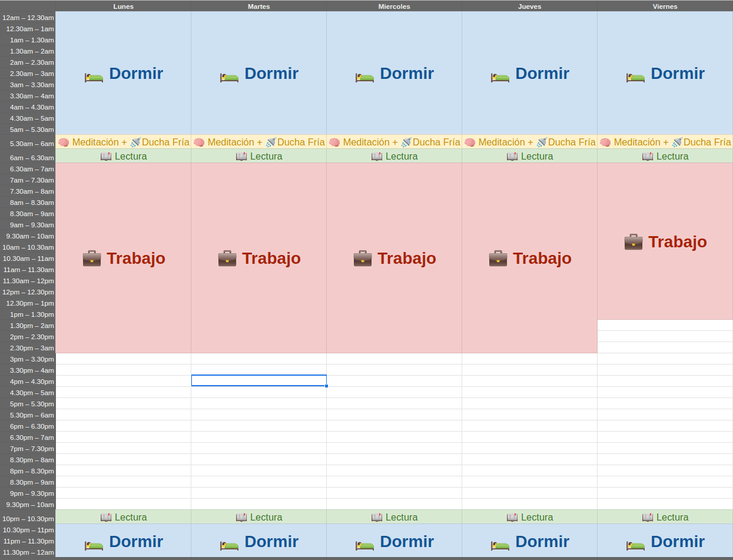Click the green Lectura cell under Miercoles at 6am
733x560 pixels.
click(x=394, y=156)
